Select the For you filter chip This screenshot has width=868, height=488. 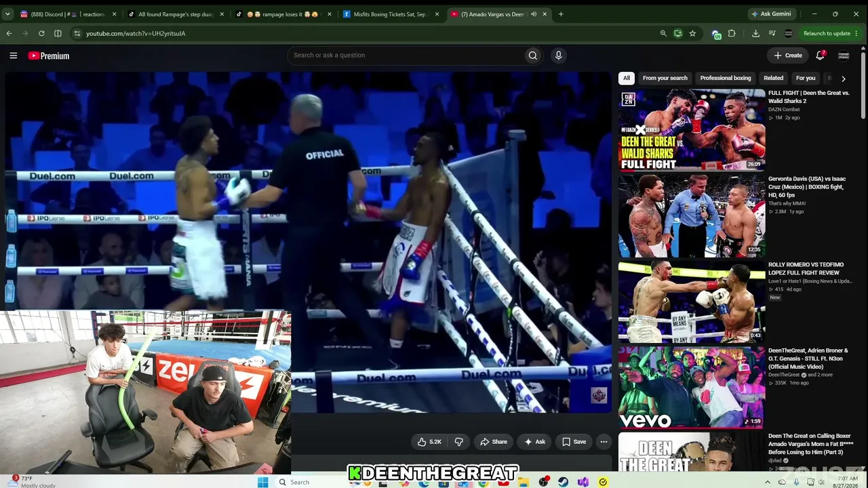806,78
